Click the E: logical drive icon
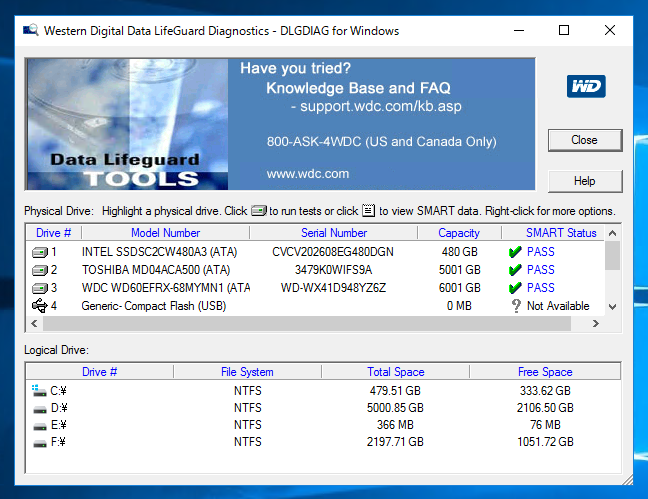 [x=40, y=426]
